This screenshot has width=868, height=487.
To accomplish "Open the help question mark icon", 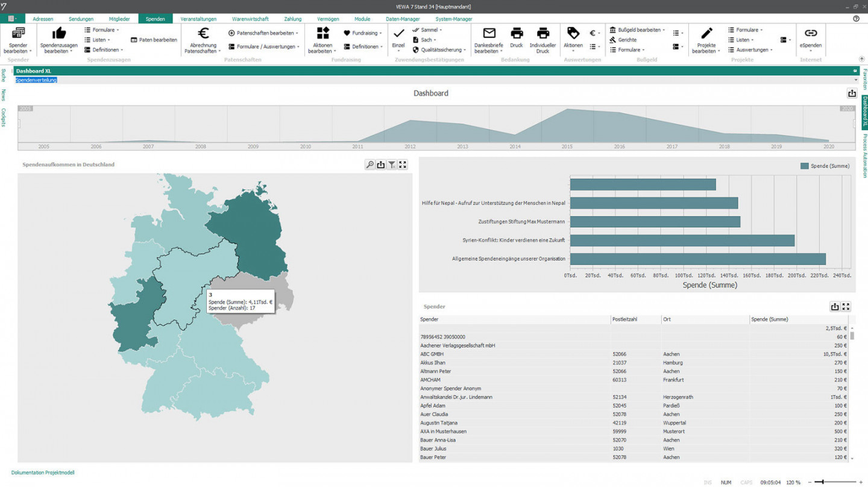I will [856, 19].
